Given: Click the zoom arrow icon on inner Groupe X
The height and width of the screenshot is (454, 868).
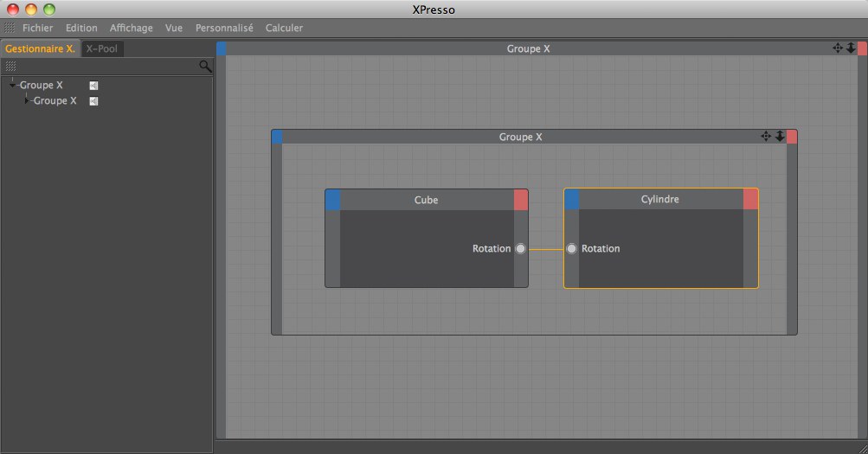Looking at the screenshot, I should 779,137.
